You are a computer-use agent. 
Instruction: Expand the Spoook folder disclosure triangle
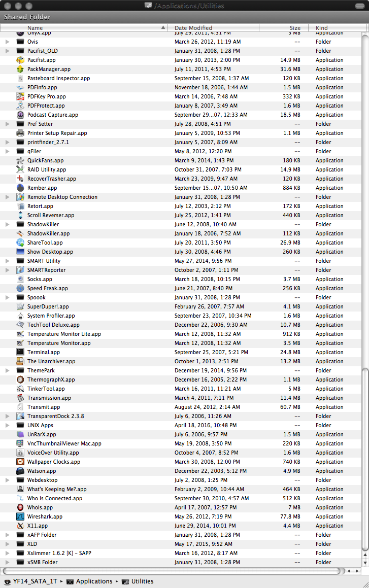8,297
